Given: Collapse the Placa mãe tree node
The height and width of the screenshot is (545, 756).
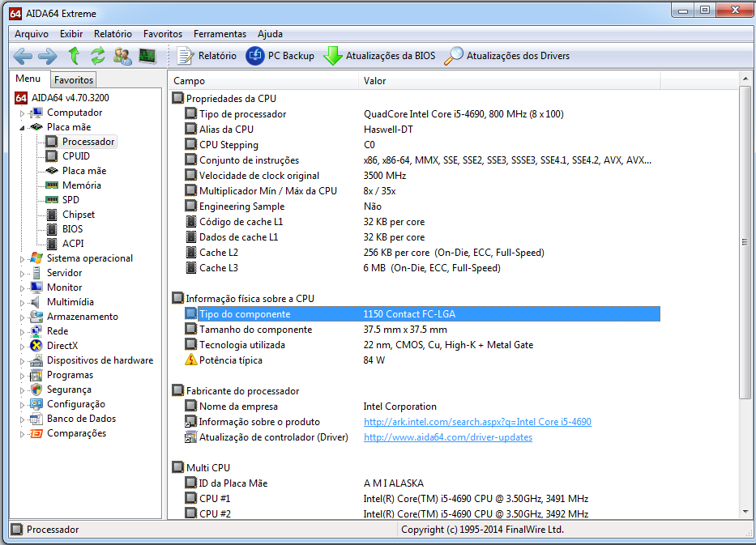Looking at the screenshot, I should pos(22,128).
